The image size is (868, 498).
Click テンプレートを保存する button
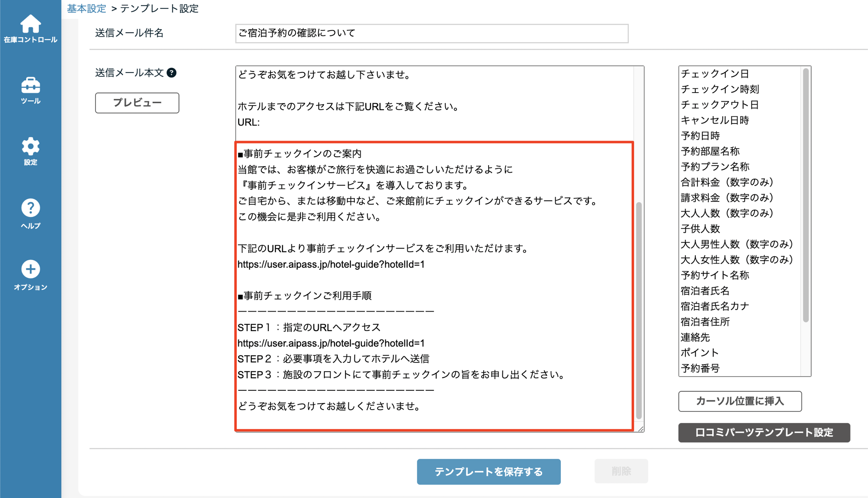coord(489,472)
